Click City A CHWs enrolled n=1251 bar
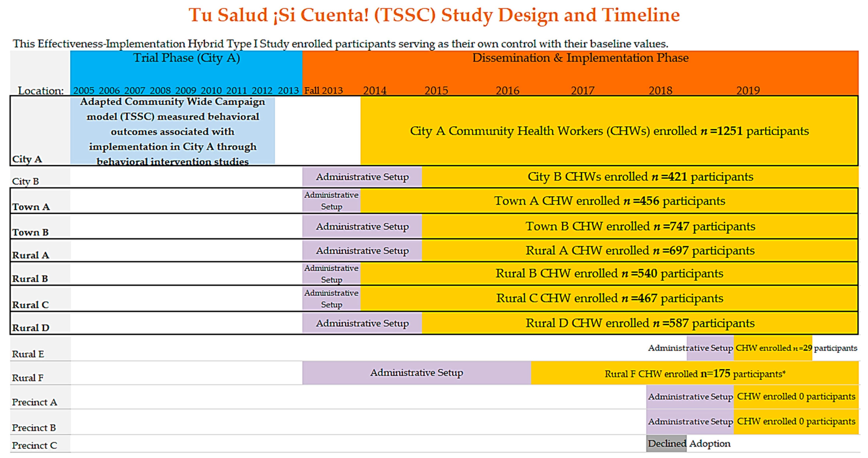Screen dimensions: 868x458 (x=609, y=131)
